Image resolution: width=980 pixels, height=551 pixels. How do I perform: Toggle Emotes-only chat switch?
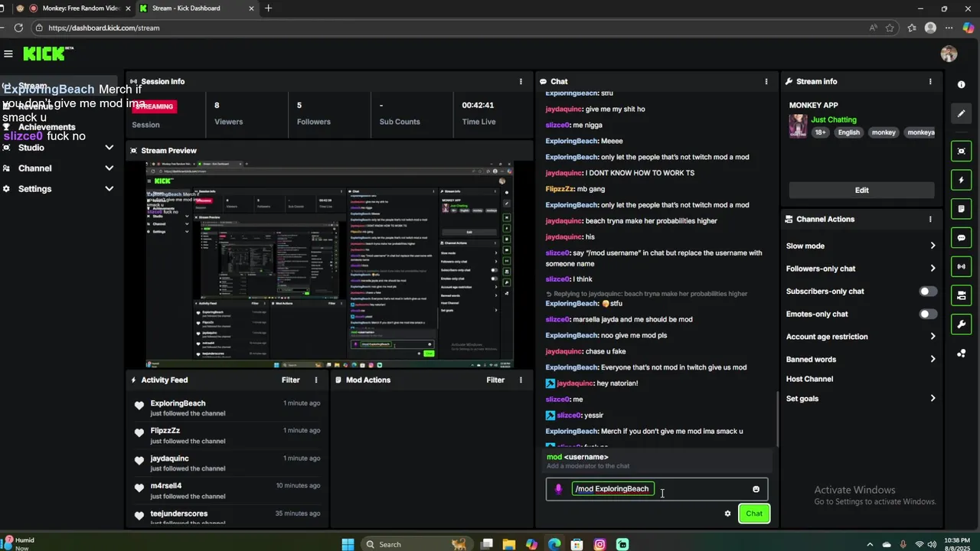(x=928, y=314)
